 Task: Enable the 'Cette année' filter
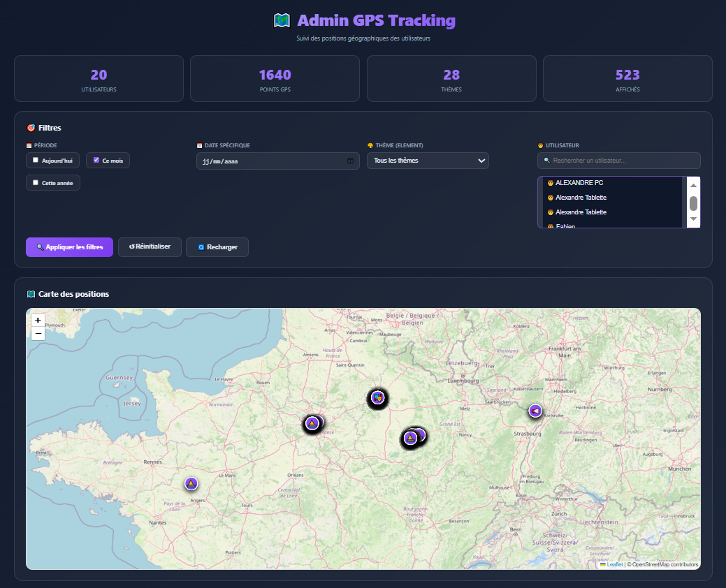[34, 182]
